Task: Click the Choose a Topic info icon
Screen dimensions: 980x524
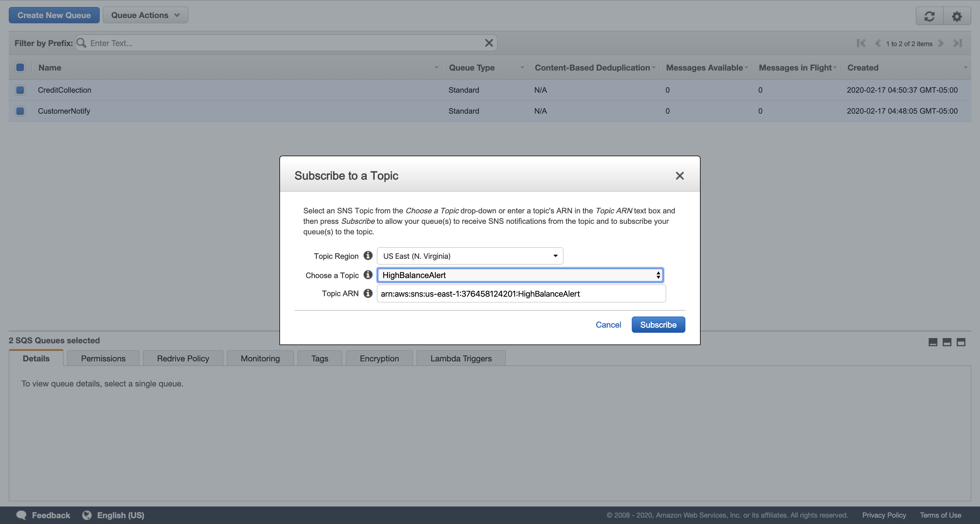Action: pyautogui.click(x=367, y=275)
